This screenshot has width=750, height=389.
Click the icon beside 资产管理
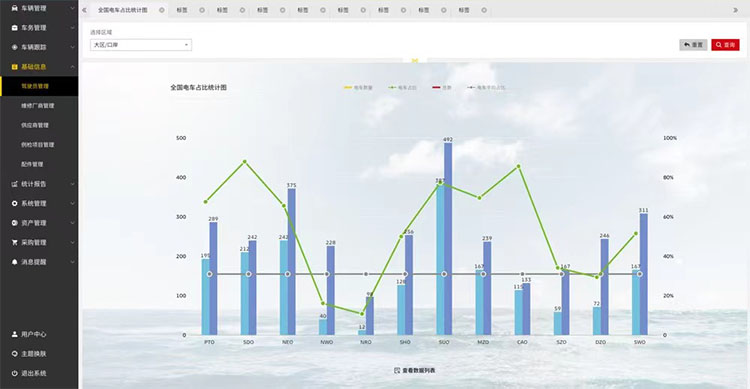tap(14, 223)
